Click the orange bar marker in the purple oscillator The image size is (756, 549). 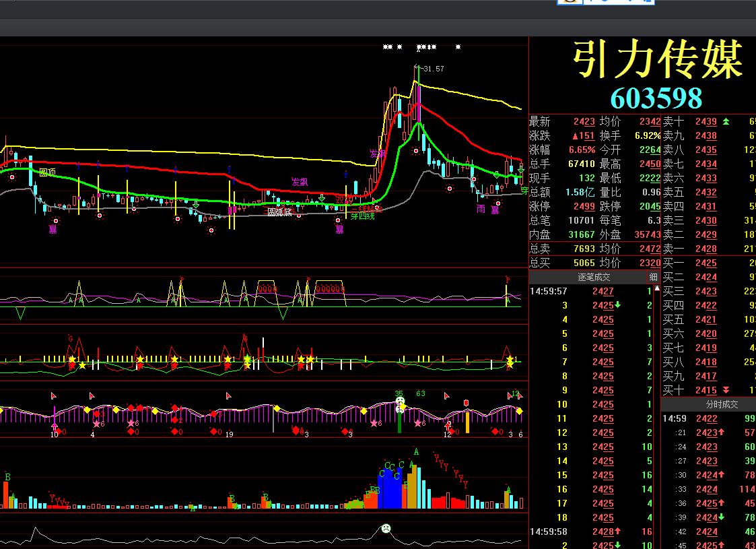467,421
